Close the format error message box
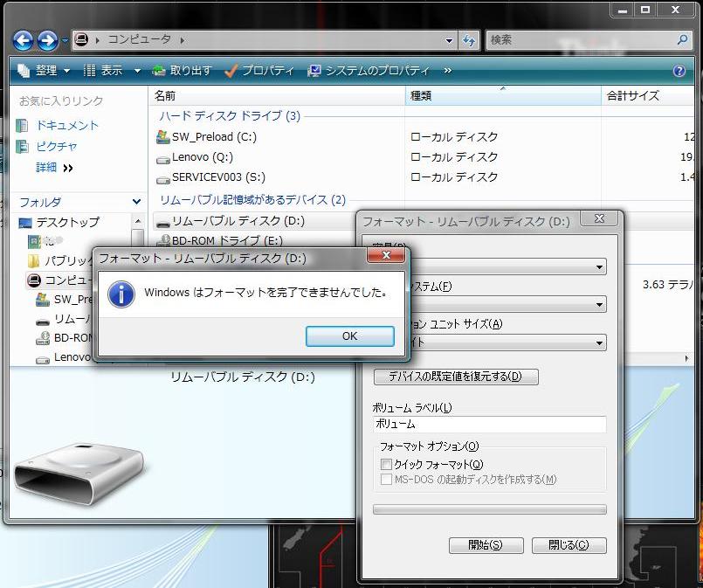The width and height of the screenshot is (703, 588). tap(386, 255)
